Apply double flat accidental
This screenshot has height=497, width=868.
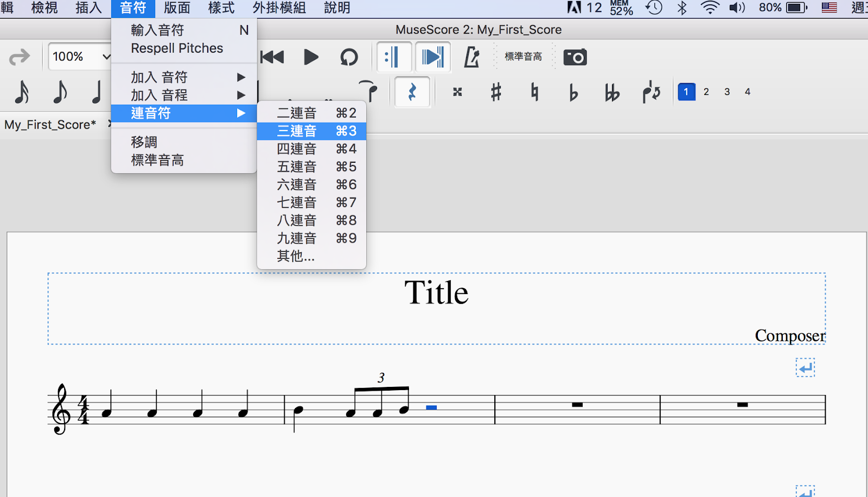point(612,93)
